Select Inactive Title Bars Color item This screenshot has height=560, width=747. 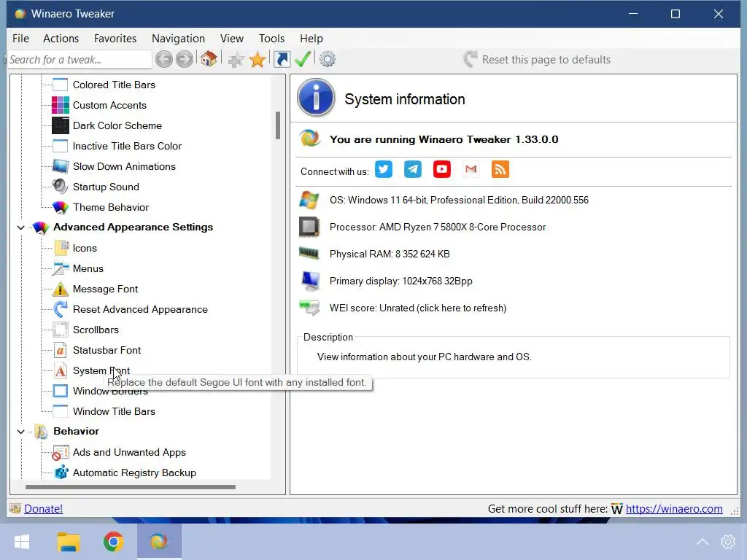(127, 146)
